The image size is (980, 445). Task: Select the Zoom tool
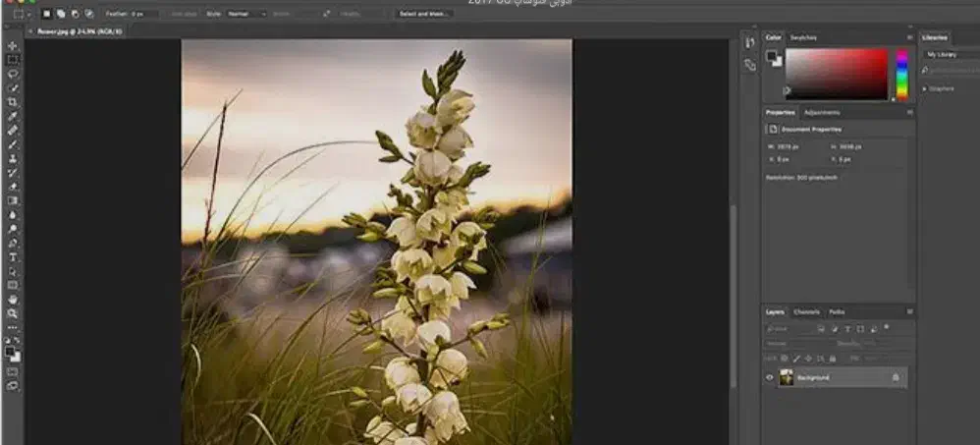13,313
